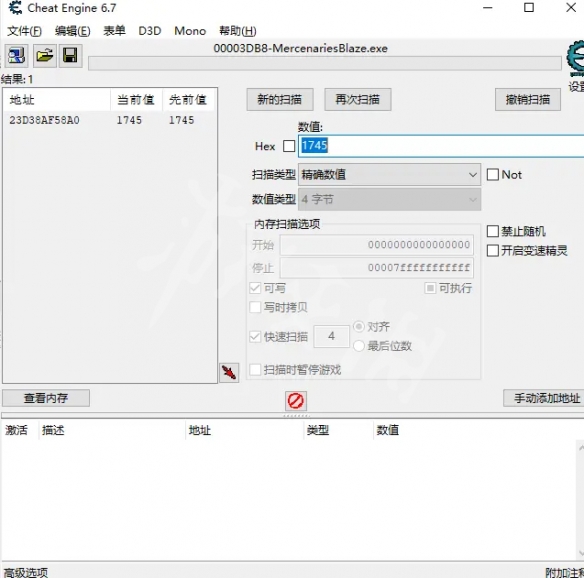Enable the 开启变速精灵 checkbox
Viewport: 584px width, 578px height.
493,251
